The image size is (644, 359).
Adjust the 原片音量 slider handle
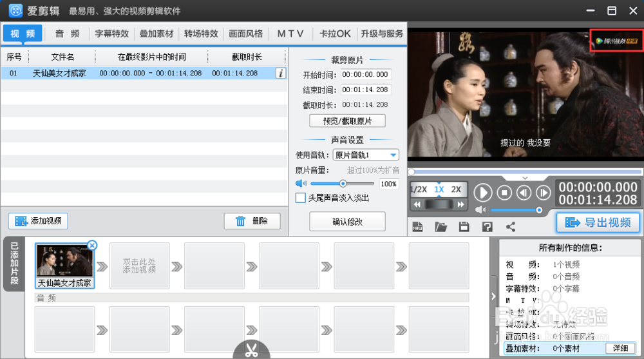pyautogui.click(x=343, y=184)
